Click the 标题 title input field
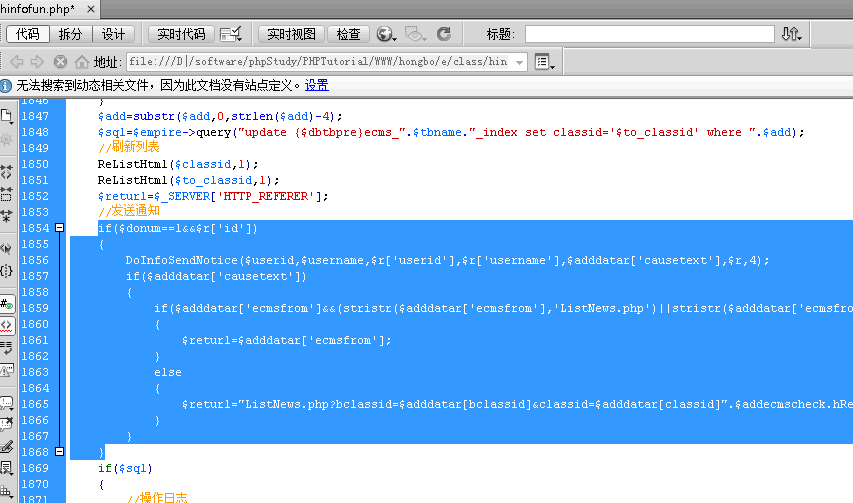Viewport: 853px width, 503px height. click(x=649, y=34)
